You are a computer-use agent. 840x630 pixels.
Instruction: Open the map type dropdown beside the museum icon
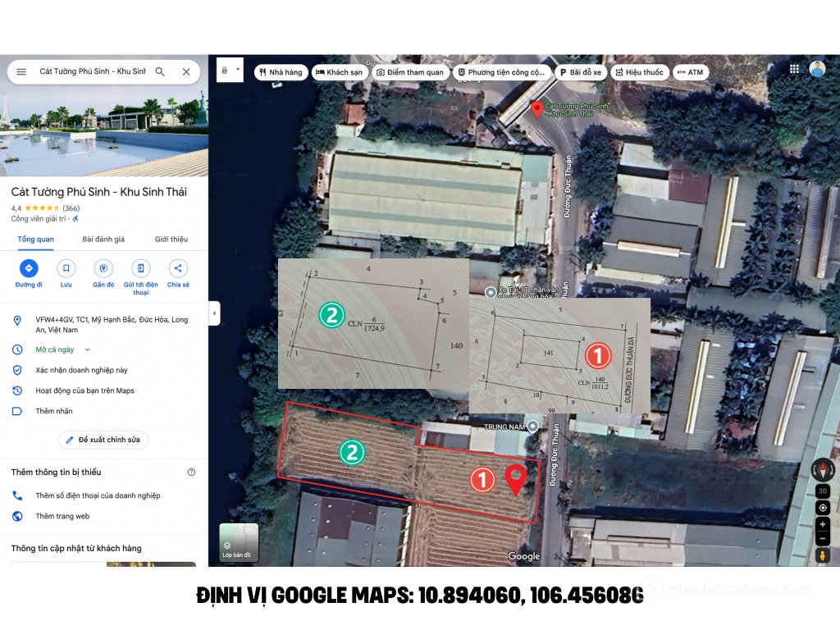pos(237,69)
